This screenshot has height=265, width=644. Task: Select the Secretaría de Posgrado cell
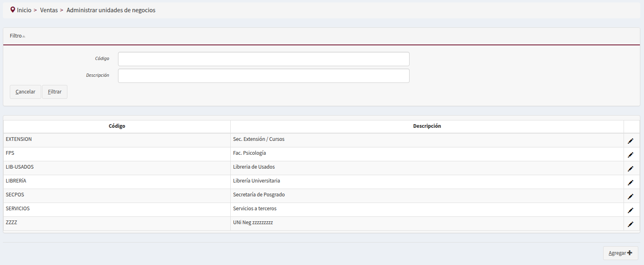pos(259,195)
